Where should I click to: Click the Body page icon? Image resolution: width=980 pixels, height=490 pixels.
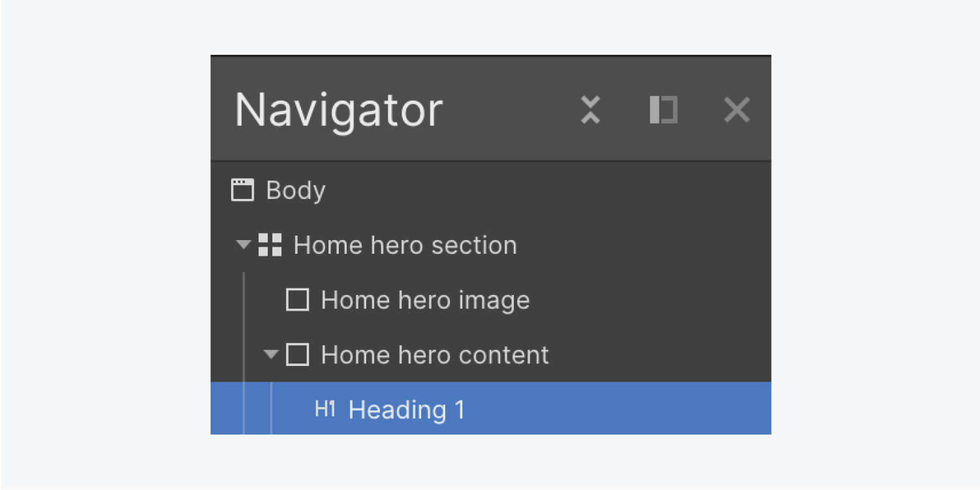pyautogui.click(x=242, y=191)
